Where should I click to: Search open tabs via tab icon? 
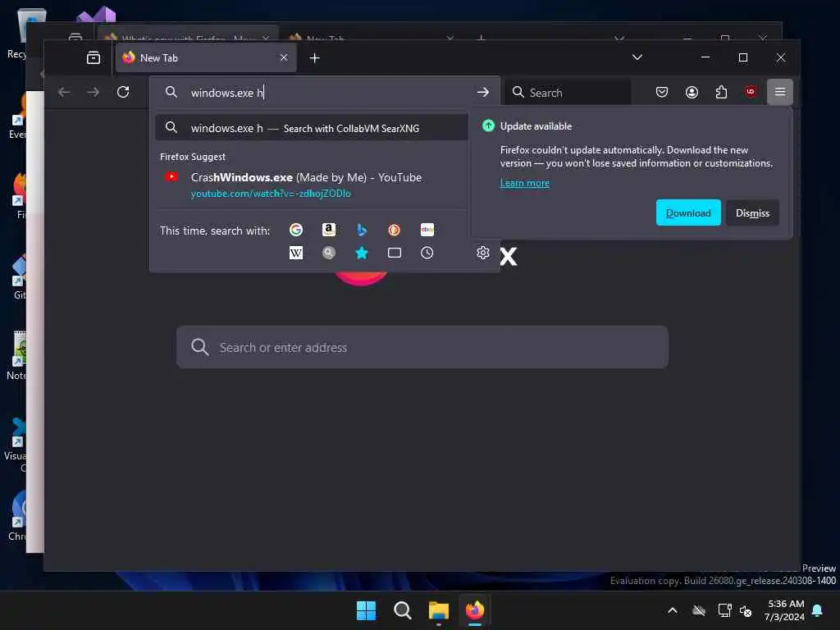coord(395,253)
